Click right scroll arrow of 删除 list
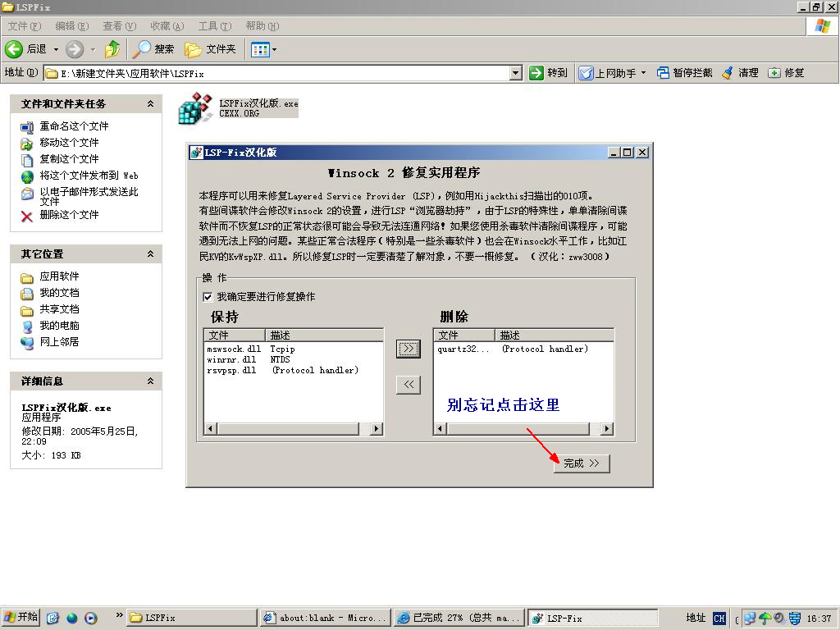This screenshot has height=630, width=840. pyautogui.click(x=606, y=428)
